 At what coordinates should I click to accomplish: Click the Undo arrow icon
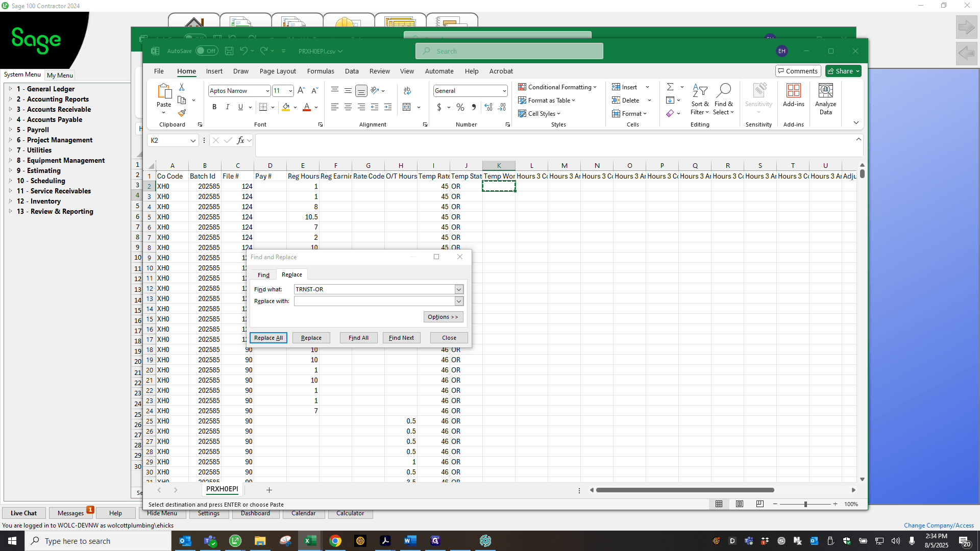[x=244, y=51]
